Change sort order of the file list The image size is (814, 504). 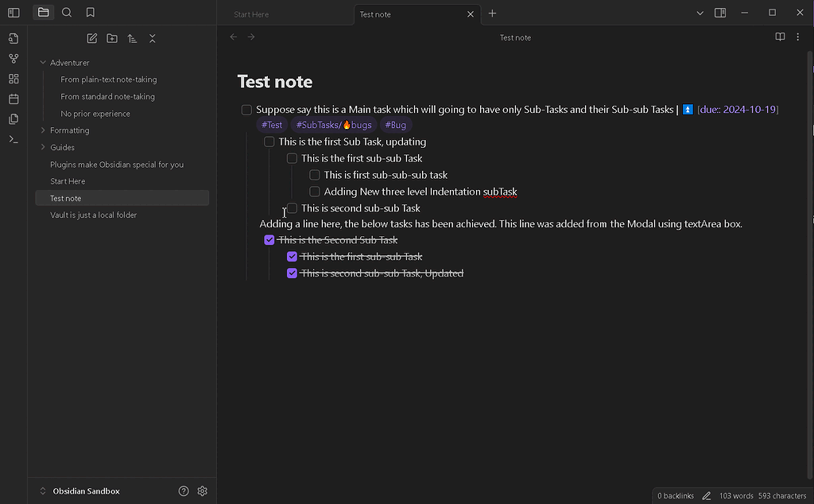pyautogui.click(x=132, y=37)
